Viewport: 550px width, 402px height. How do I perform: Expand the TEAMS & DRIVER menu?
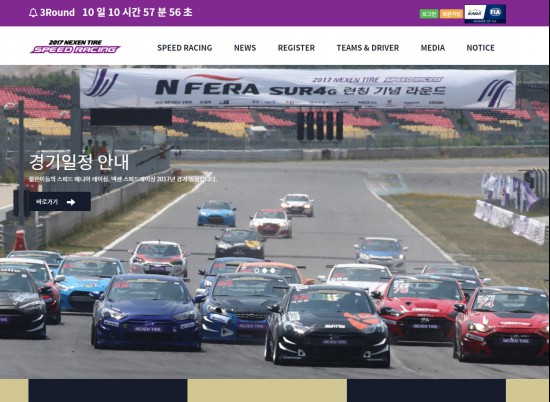pyautogui.click(x=368, y=48)
